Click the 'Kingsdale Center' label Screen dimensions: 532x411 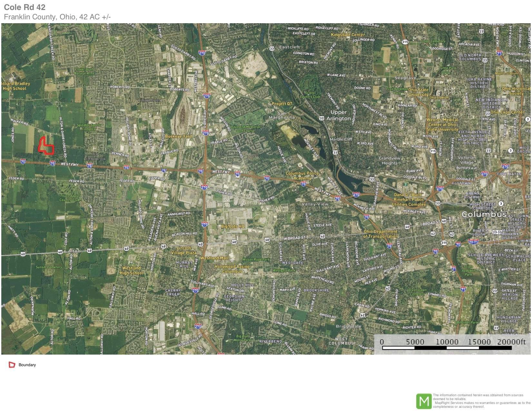tap(348, 35)
